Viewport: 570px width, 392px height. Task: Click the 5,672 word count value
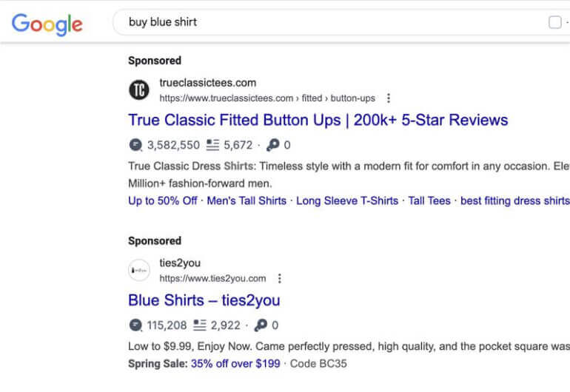pyautogui.click(x=238, y=145)
